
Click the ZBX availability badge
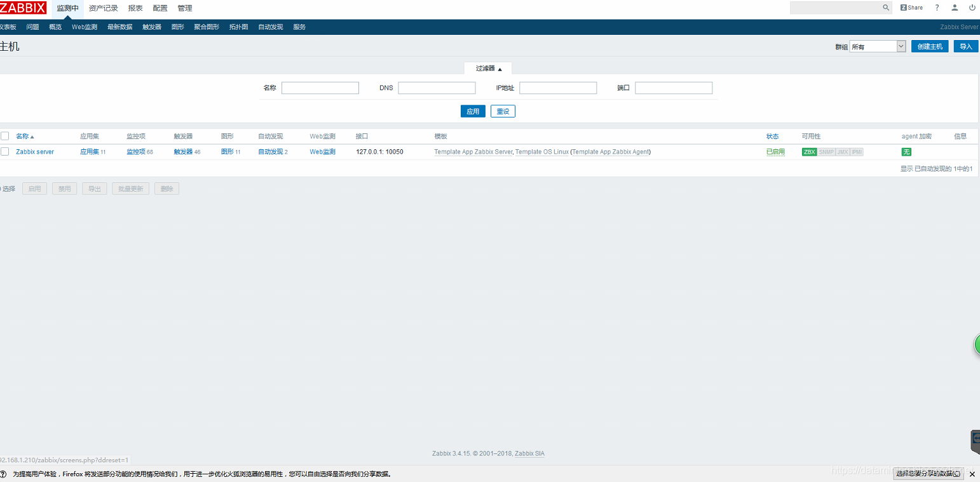[809, 152]
